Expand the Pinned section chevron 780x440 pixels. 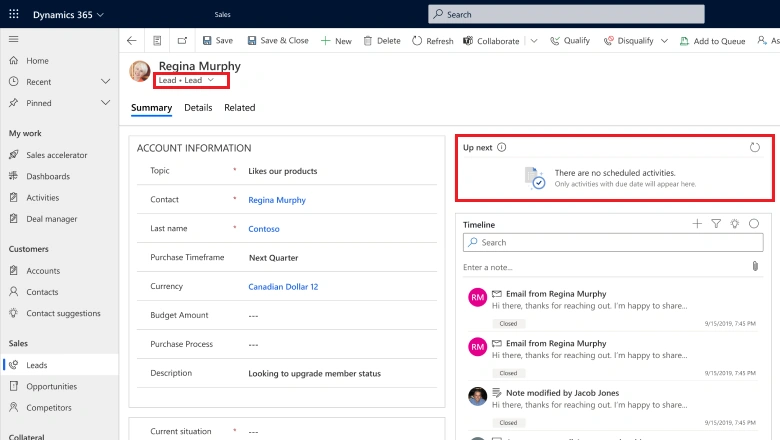105,103
